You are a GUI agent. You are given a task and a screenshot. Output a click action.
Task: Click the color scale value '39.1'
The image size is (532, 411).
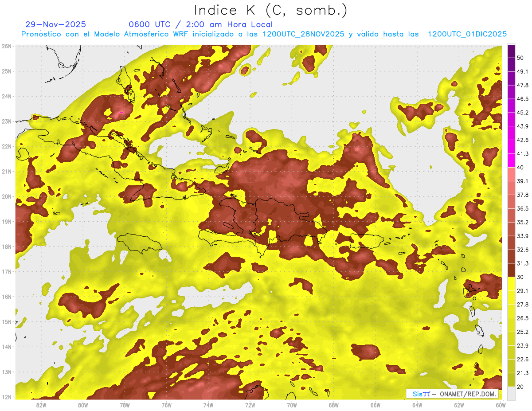pyautogui.click(x=522, y=181)
